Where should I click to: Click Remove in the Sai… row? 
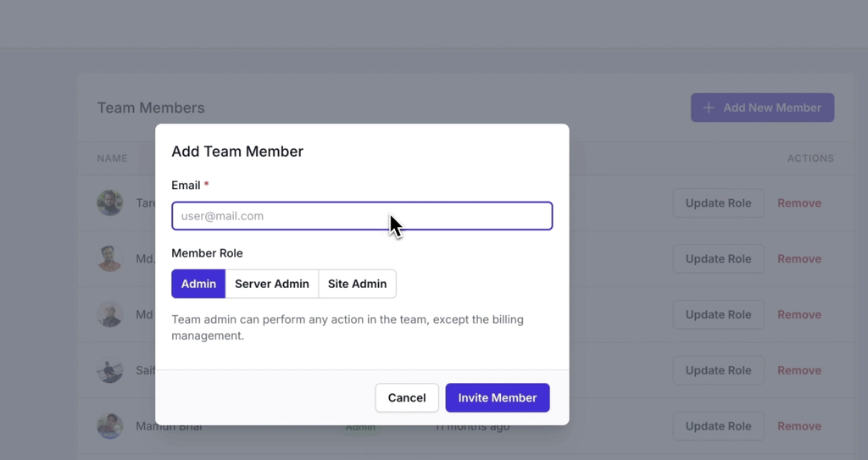pos(799,370)
